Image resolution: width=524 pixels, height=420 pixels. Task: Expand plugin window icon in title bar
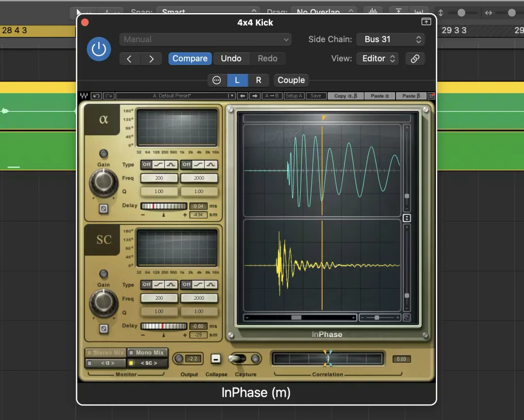[426, 22]
